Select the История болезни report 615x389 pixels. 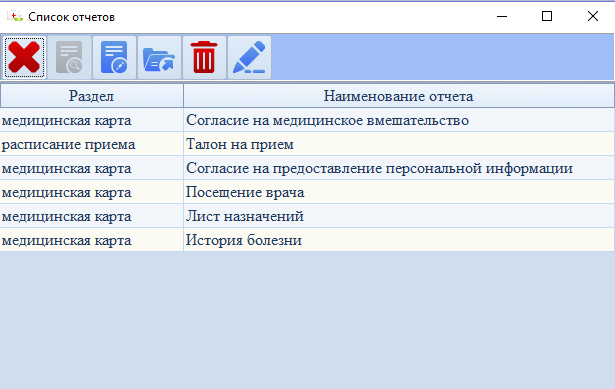(398, 240)
